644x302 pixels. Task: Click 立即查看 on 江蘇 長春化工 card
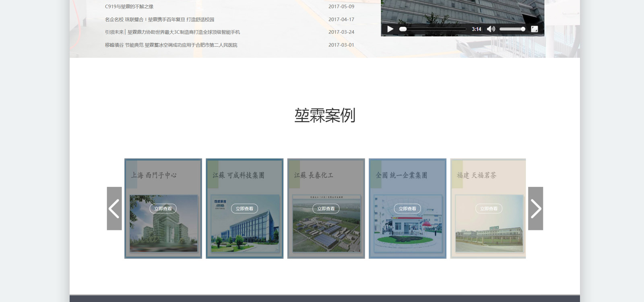(x=326, y=209)
